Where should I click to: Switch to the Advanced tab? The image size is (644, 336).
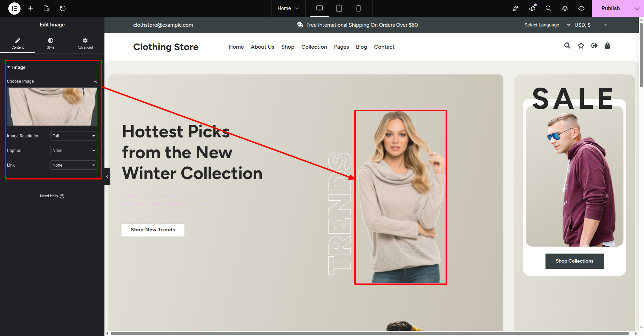(x=85, y=43)
